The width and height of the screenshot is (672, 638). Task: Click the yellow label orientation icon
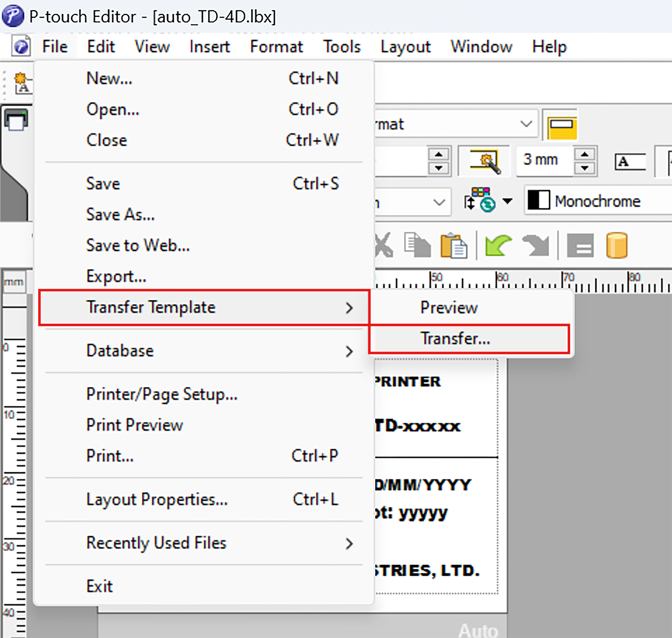coord(562,127)
